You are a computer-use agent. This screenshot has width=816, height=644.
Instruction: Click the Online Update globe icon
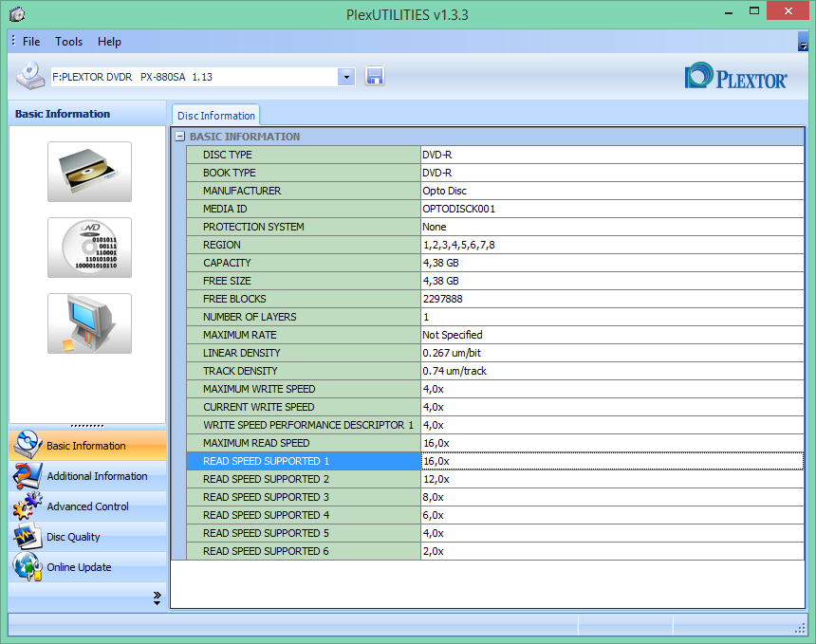[28, 566]
